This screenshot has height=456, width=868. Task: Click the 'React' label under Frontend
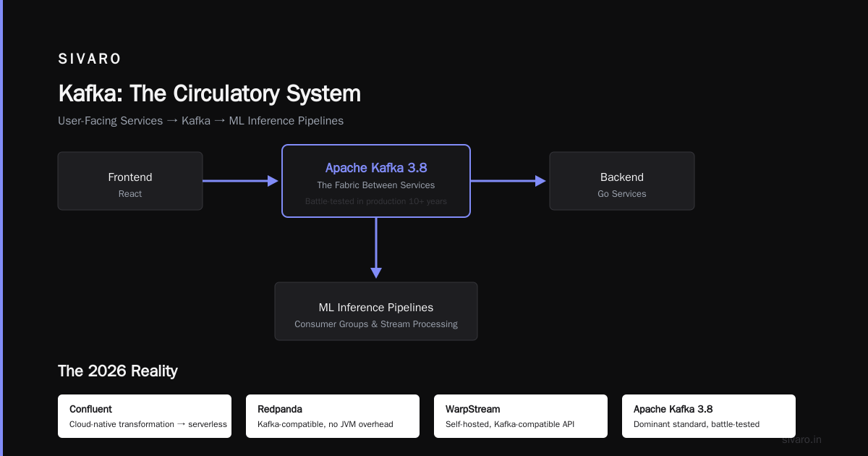[130, 194]
